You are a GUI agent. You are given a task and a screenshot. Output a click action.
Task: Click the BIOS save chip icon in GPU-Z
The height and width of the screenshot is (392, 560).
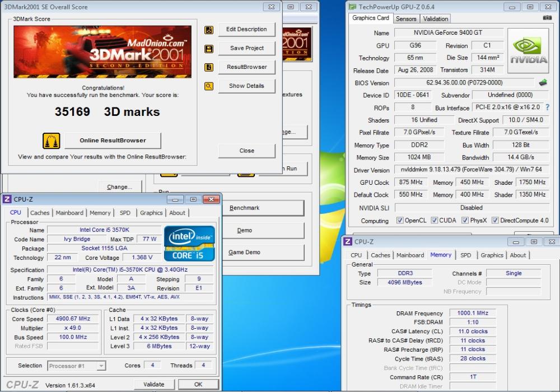coord(543,83)
